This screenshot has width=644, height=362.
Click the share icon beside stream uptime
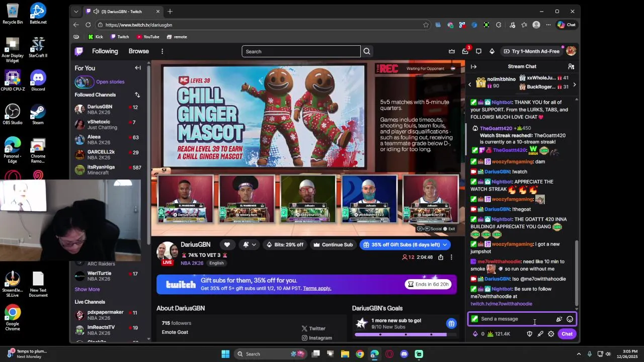441,257
